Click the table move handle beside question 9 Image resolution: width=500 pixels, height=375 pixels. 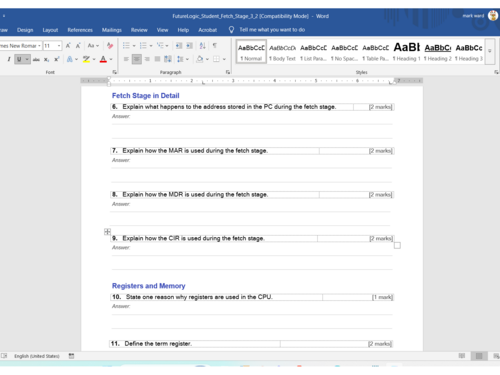click(x=107, y=232)
